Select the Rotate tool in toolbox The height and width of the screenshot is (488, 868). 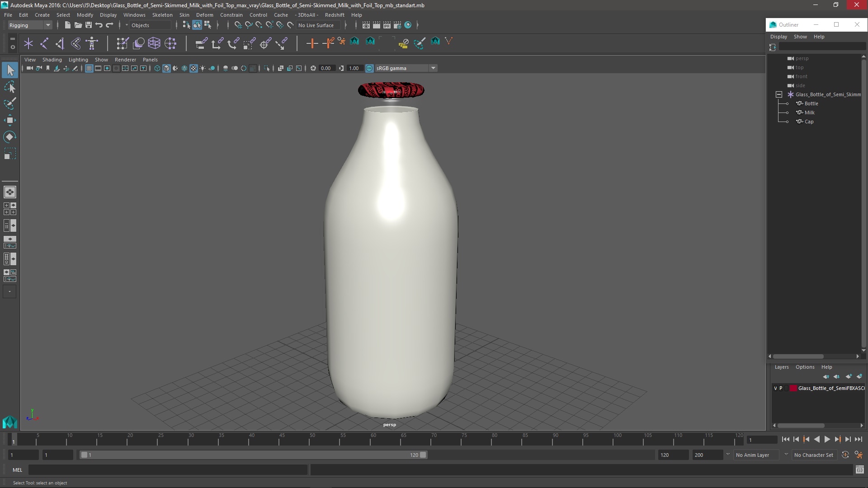pos(9,137)
